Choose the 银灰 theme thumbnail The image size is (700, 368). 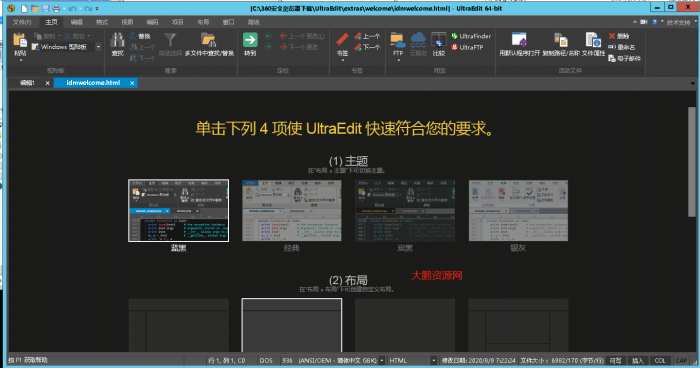point(518,210)
